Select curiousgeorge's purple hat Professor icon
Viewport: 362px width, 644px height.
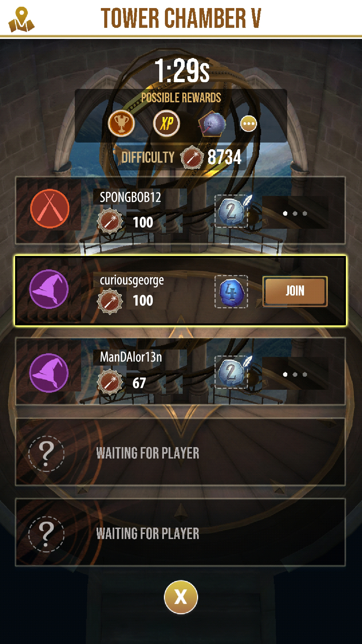coord(49,289)
